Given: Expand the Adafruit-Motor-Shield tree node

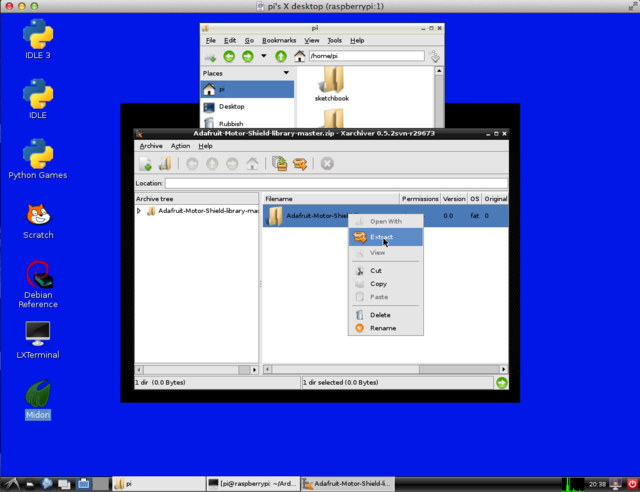Looking at the screenshot, I should 140,211.
